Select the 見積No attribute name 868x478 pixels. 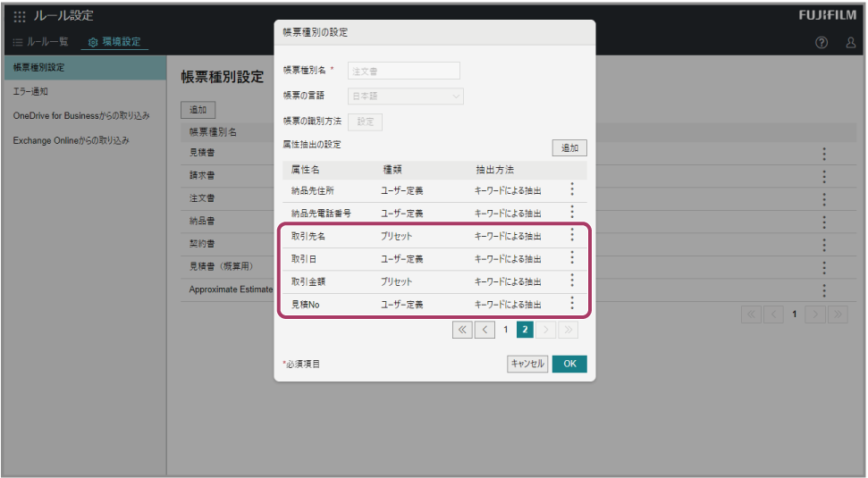pyautogui.click(x=305, y=305)
